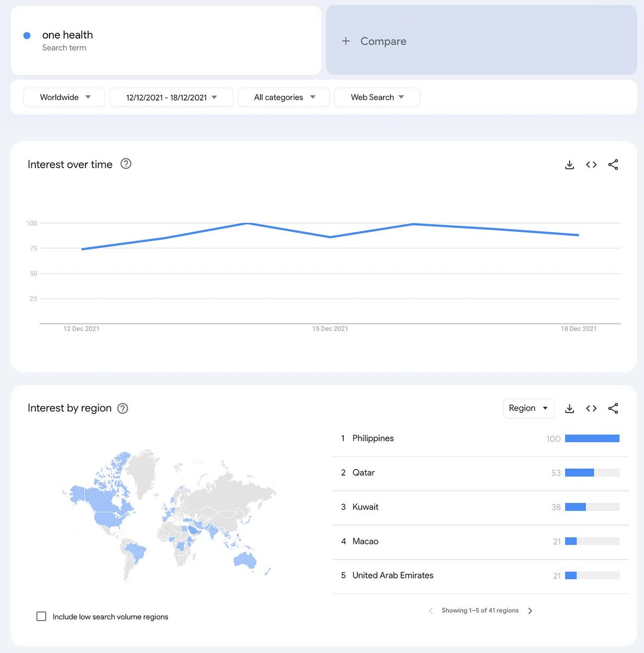Image resolution: width=644 pixels, height=653 pixels.
Task: Open the Worldwide location dropdown
Action: [x=64, y=97]
